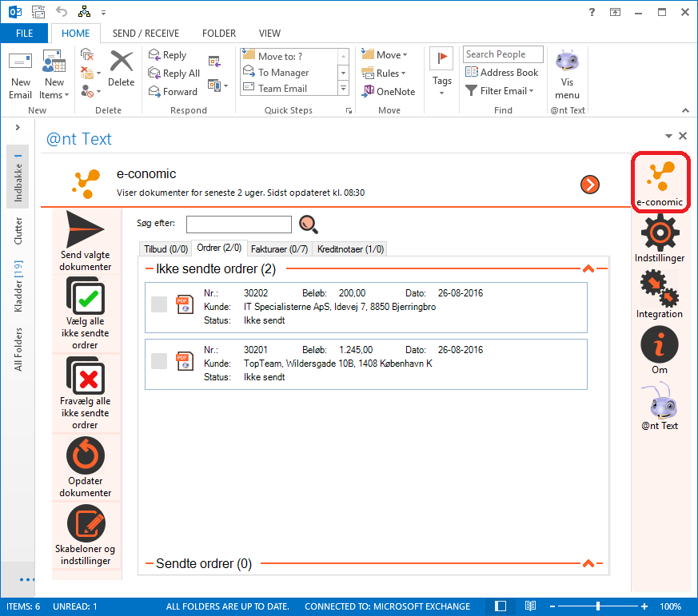The image size is (698, 616).
Task: Check the box for order 30201
Action: point(159,361)
